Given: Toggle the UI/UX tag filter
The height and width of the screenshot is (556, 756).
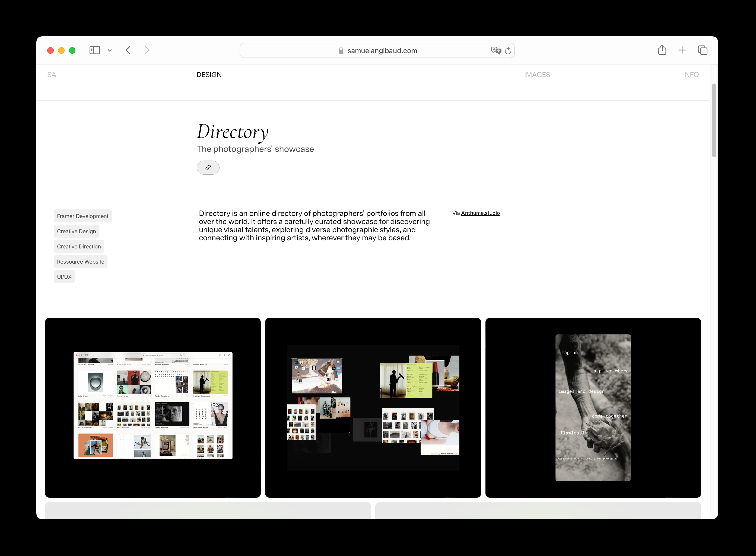Looking at the screenshot, I should tap(64, 276).
